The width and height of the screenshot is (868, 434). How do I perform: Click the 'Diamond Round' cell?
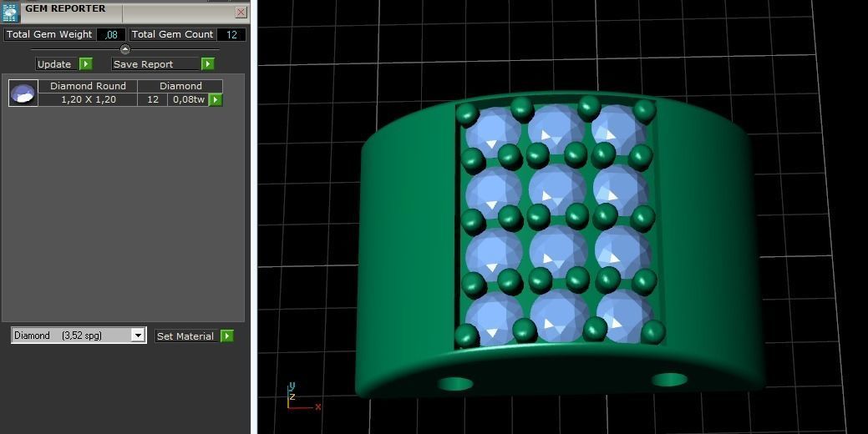tap(88, 86)
